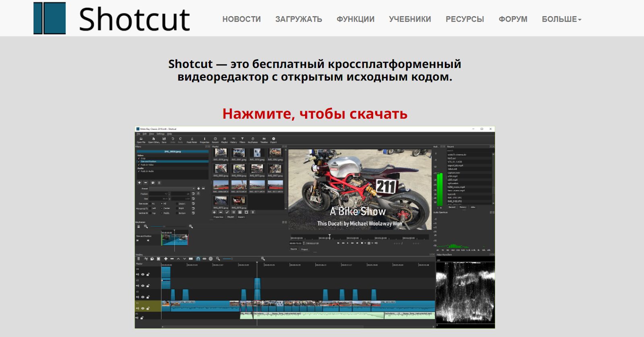Open the File menu in Shotcut
Image resolution: width=644 pixels, height=337 pixels.
[138, 134]
